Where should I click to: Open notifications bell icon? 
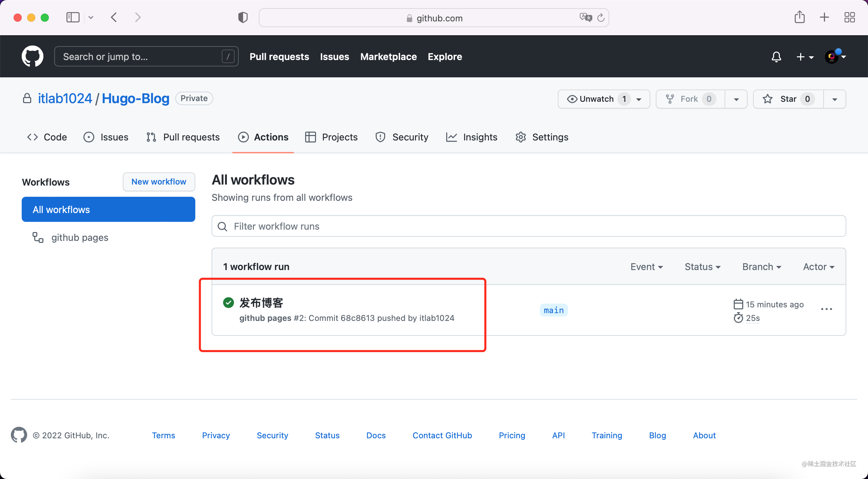click(776, 57)
